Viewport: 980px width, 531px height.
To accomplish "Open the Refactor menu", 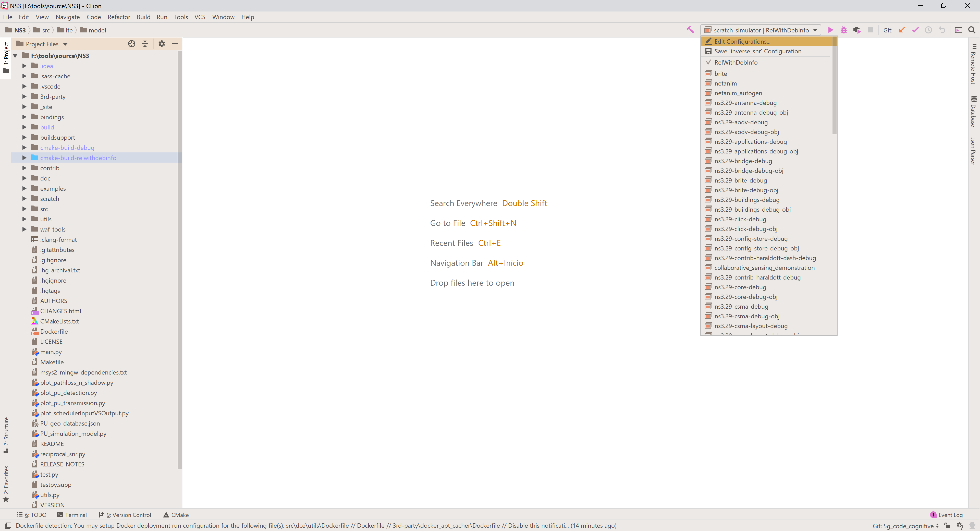I will (x=119, y=17).
